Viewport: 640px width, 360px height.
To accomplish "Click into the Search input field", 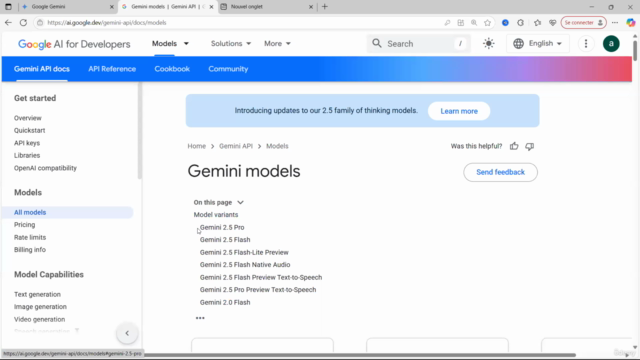I will pyautogui.click(x=418, y=44).
